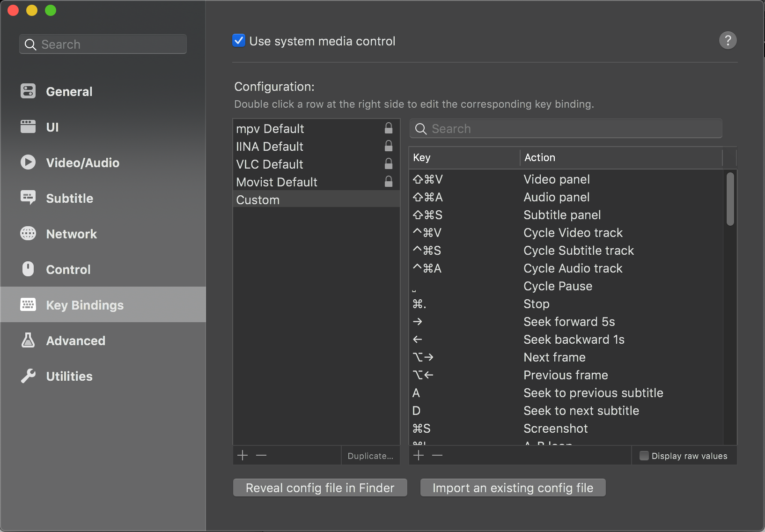Select the IINA Default configuration
Image resolution: width=765 pixels, height=532 pixels.
pos(270,147)
